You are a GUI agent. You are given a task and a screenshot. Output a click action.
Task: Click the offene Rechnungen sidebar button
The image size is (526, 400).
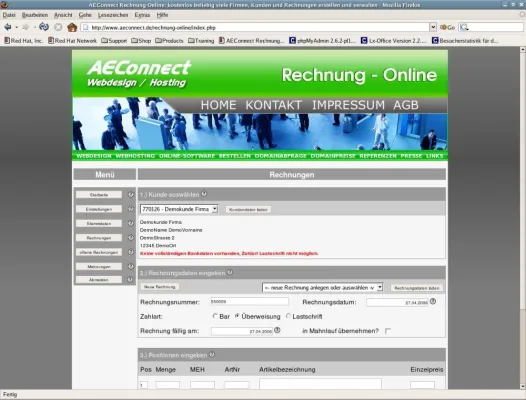point(99,252)
